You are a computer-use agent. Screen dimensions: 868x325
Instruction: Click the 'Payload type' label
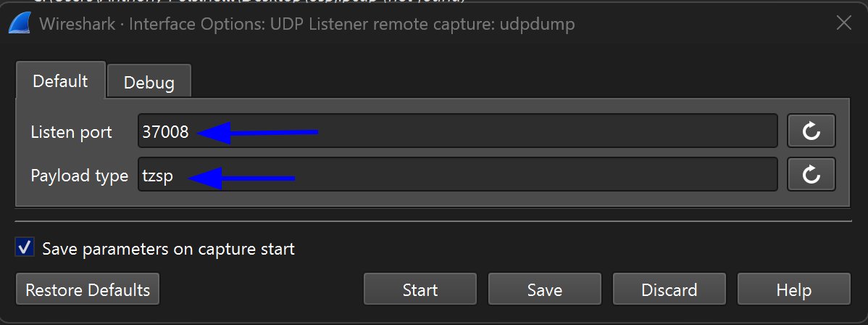point(79,176)
